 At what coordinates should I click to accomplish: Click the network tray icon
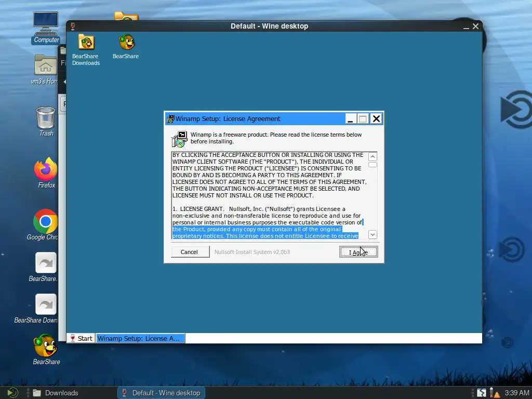click(x=482, y=393)
